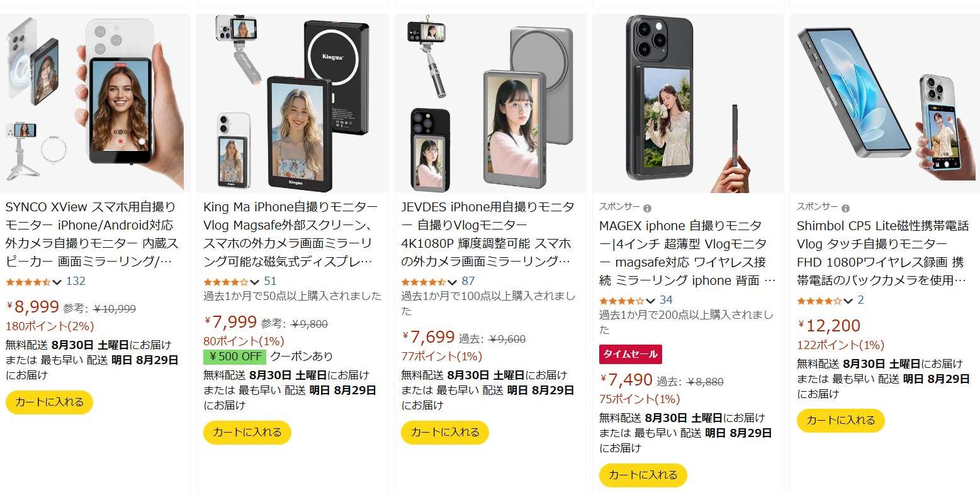Screen dimensions: 980x493
Task: Open the Shimbol CP5 Lite product image
Action: [x=884, y=104]
